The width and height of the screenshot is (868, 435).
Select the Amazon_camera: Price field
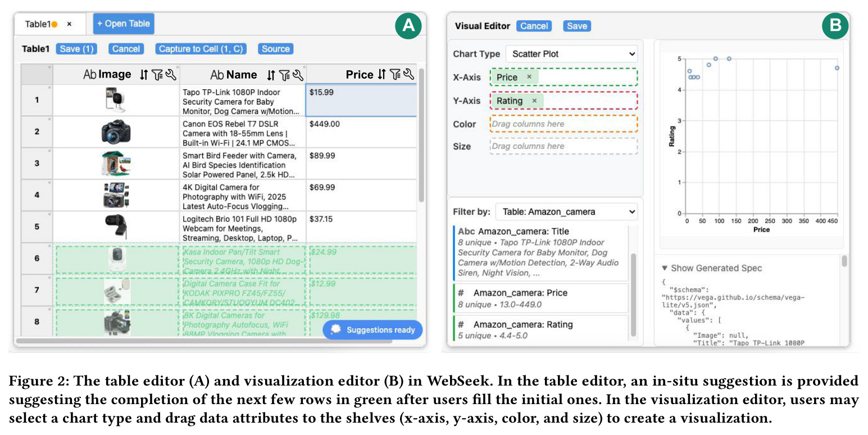pos(540,298)
